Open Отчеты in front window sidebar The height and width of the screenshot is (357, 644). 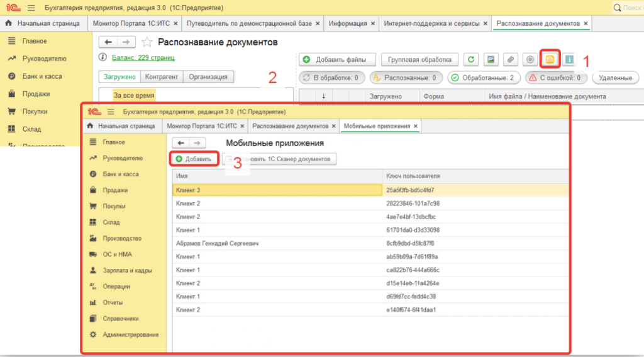(113, 302)
